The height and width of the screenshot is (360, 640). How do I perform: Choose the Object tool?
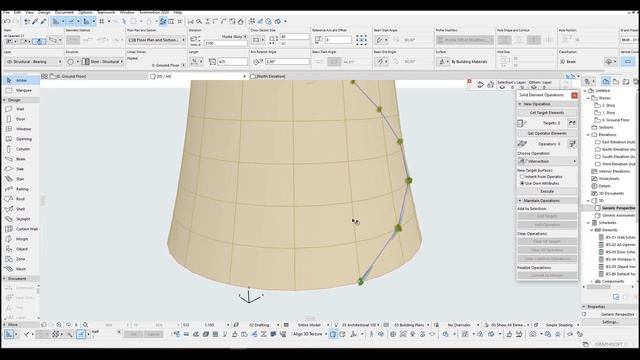pyautogui.click(x=20, y=249)
